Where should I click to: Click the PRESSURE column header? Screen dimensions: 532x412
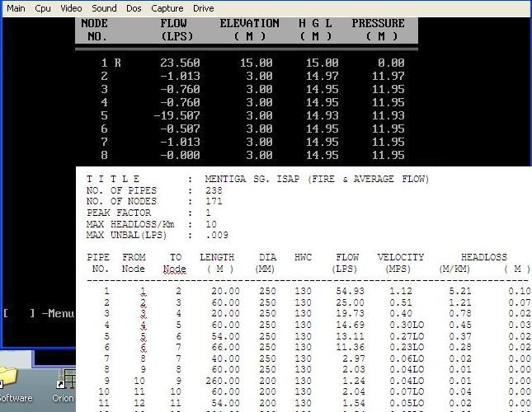point(378,24)
